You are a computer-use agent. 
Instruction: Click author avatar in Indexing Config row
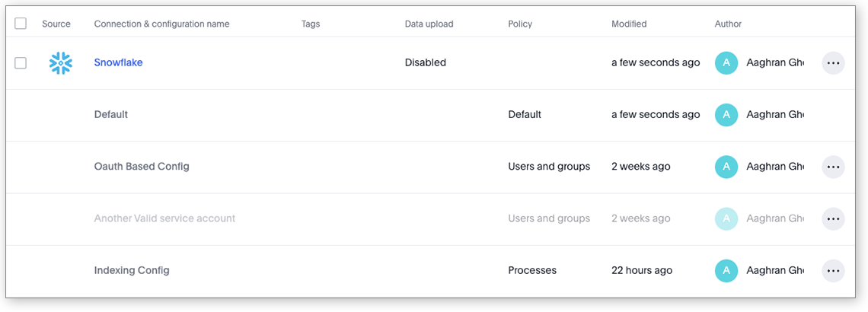click(726, 270)
